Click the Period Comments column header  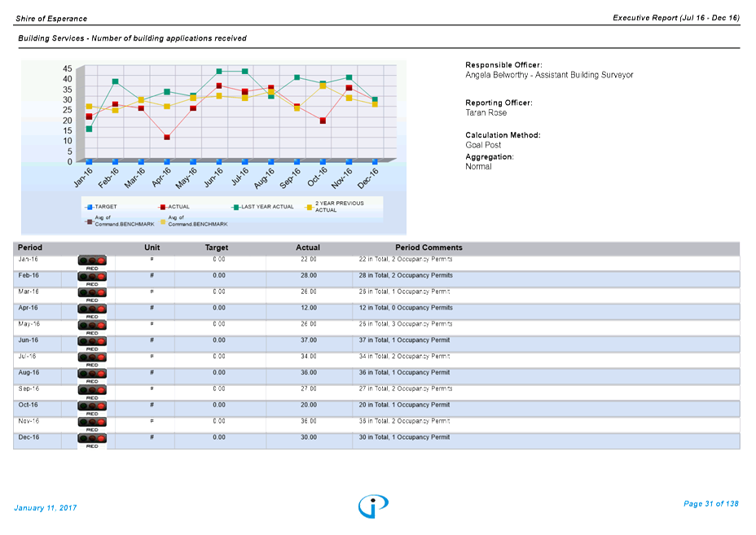429,248
